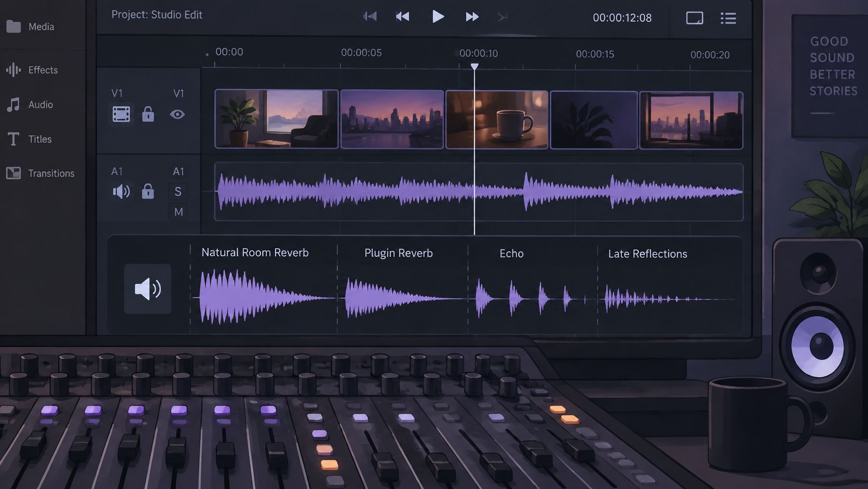Screen dimensions: 868x489
Task: Click the A1 audio waveform clip
Action: [479, 192]
